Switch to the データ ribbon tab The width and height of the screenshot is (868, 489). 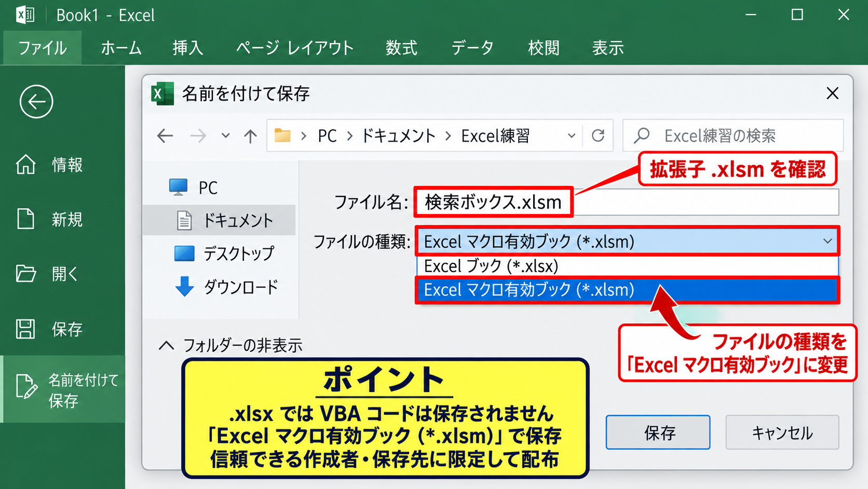point(472,48)
